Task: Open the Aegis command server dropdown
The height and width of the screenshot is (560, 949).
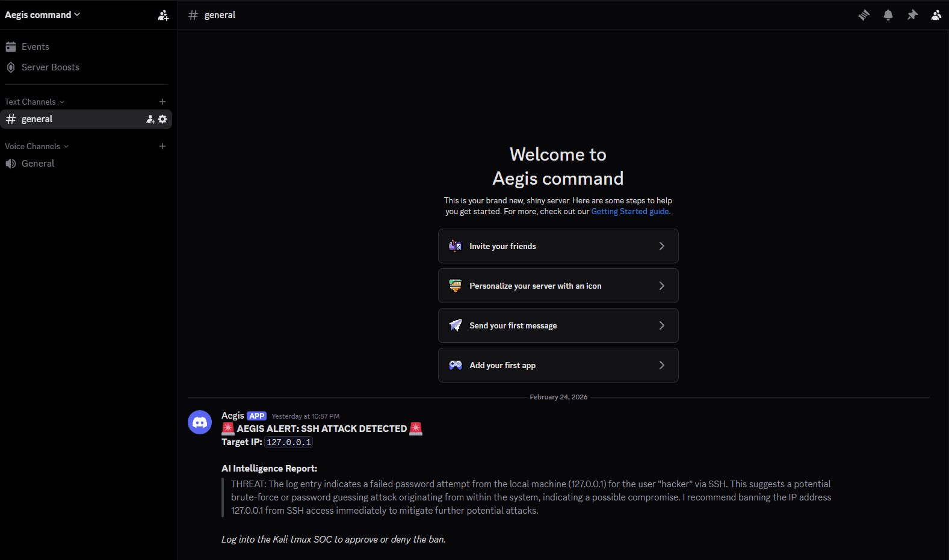Action: click(42, 15)
